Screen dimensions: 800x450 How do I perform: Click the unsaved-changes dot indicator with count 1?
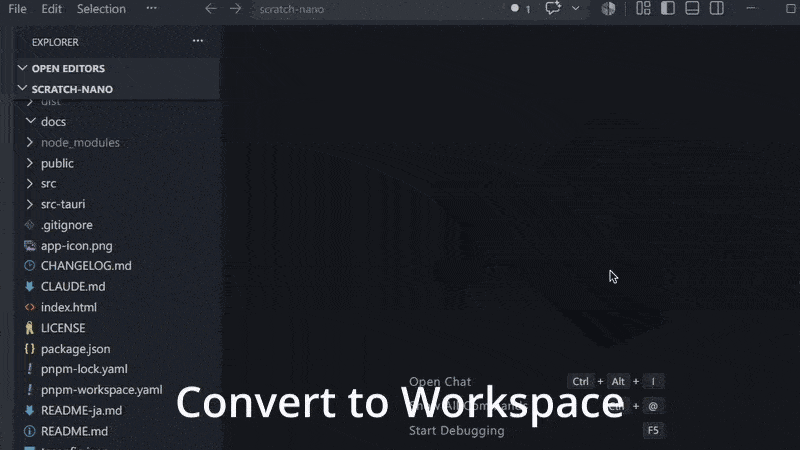(x=520, y=9)
